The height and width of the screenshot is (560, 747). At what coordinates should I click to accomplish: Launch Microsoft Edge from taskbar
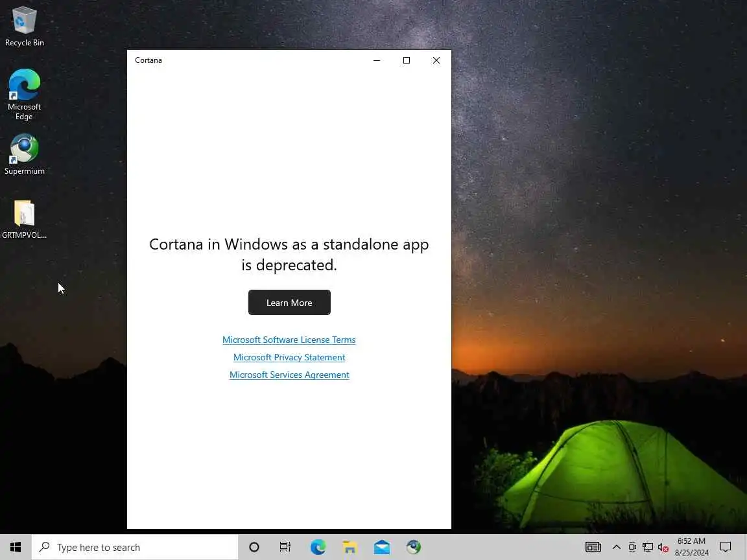318,547
